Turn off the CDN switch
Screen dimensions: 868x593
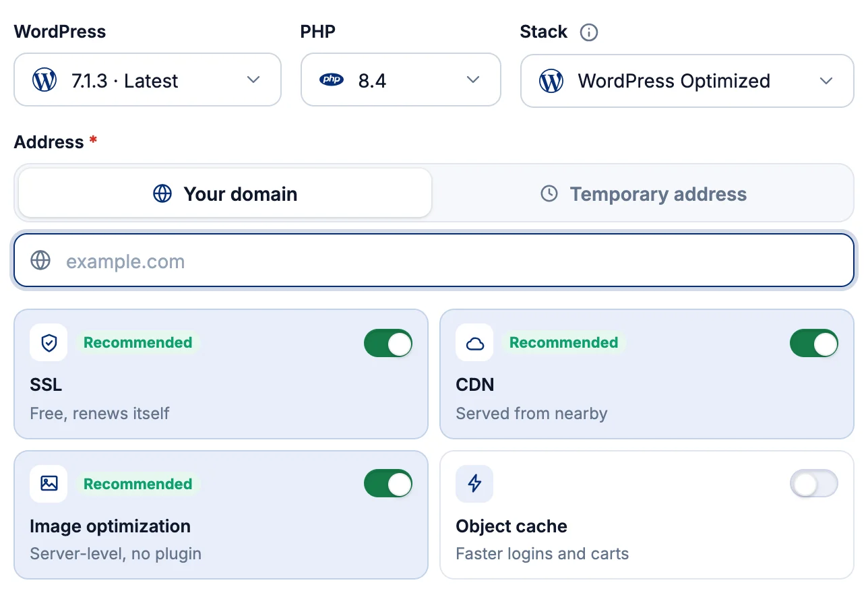[x=814, y=343]
